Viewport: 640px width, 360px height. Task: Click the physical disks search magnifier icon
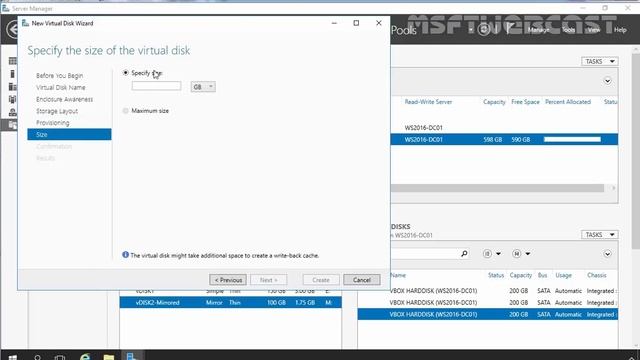coord(464,254)
